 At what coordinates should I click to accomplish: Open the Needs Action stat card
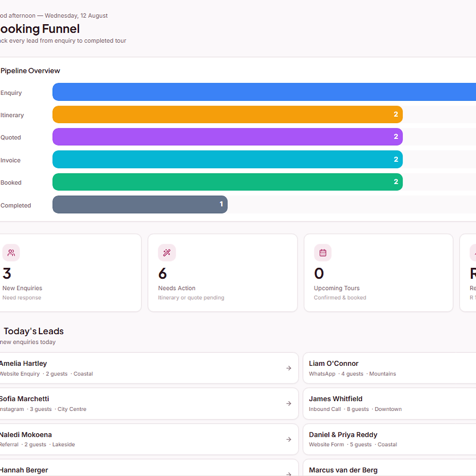coord(223,272)
